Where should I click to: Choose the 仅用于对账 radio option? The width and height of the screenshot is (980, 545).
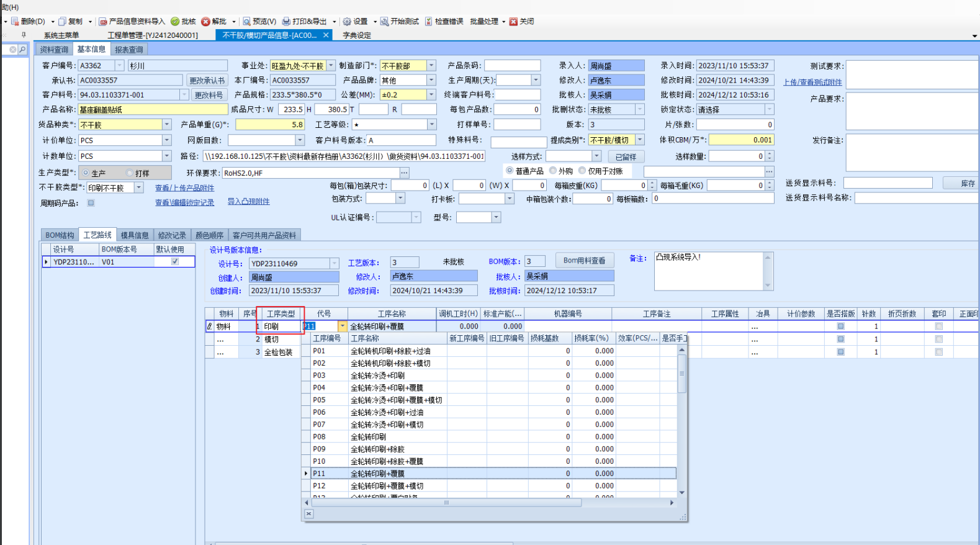(x=582, y=171)
